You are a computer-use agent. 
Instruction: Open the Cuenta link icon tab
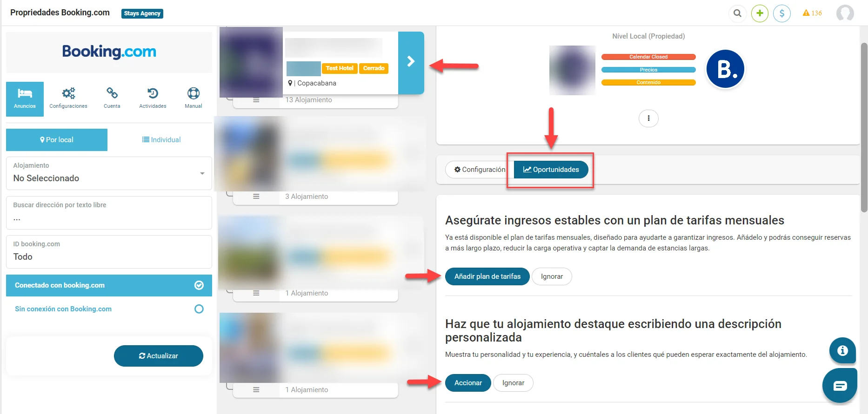(112, 99)
